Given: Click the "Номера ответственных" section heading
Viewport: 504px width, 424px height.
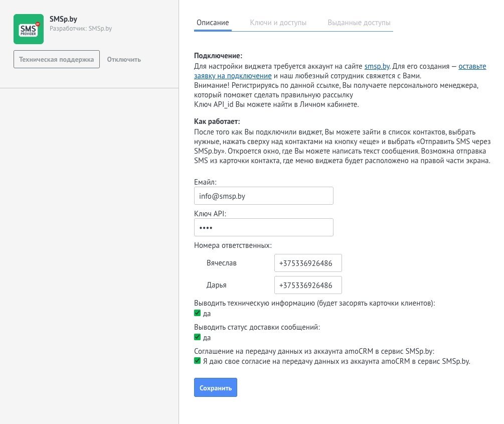Looking at the screenshot, I should coord(234,245).
